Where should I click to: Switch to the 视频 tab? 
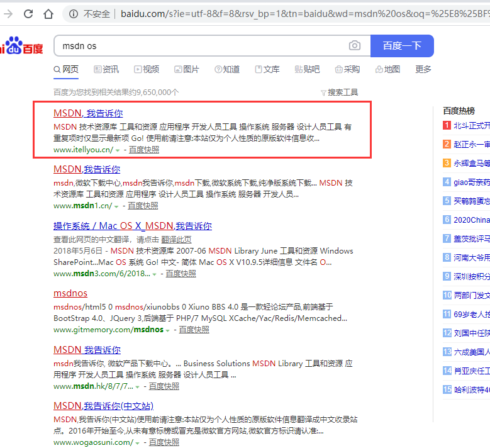pos(147,69)
